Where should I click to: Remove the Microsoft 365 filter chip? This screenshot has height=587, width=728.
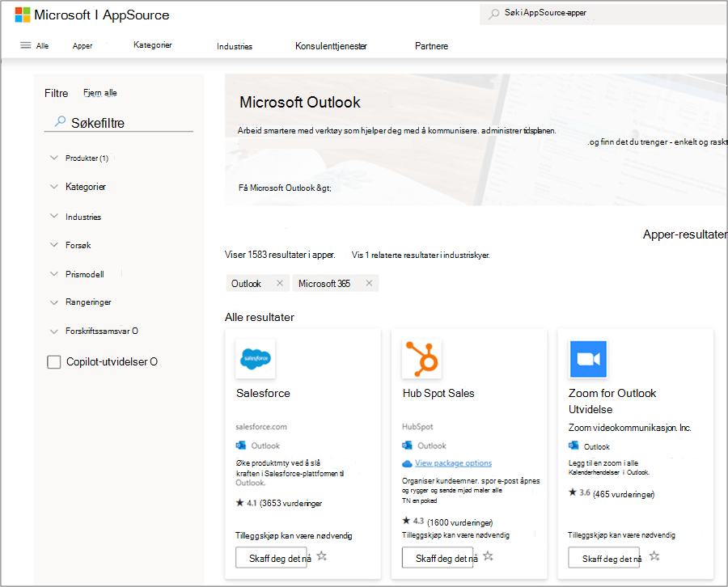(369, 283)
